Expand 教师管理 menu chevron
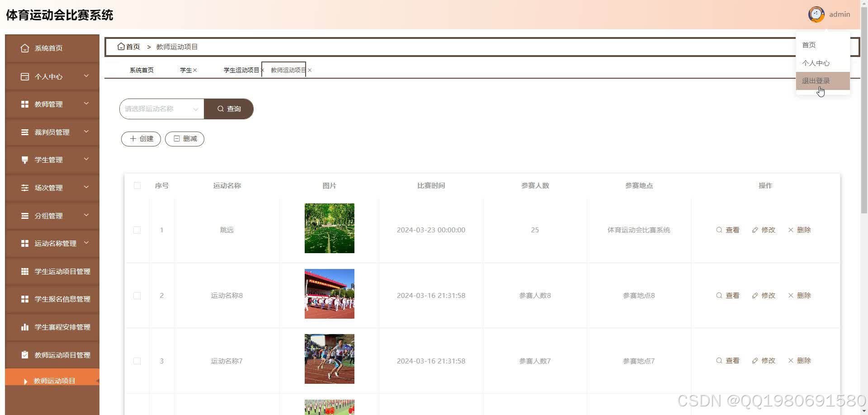The width and height of the screenshot is (868, 415). (86, 104)
